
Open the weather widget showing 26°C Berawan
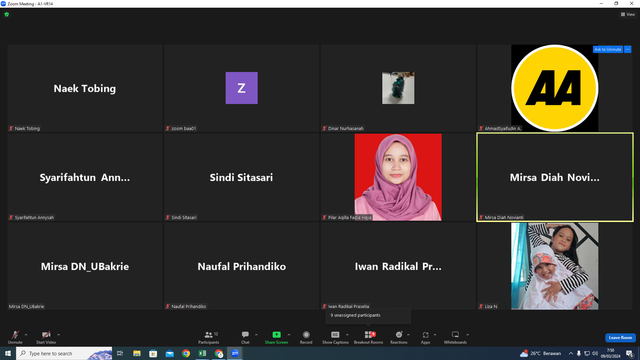pos(540,353)
